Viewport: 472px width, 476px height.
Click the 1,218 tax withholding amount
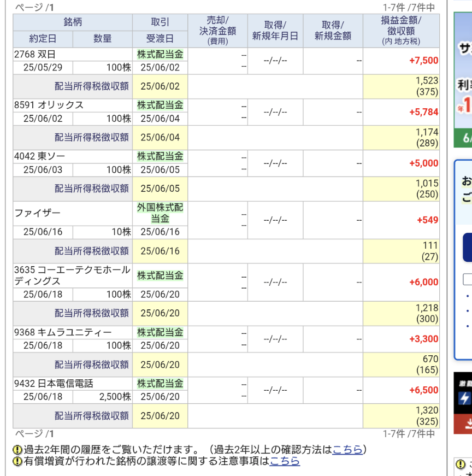[x=427, y=308]
